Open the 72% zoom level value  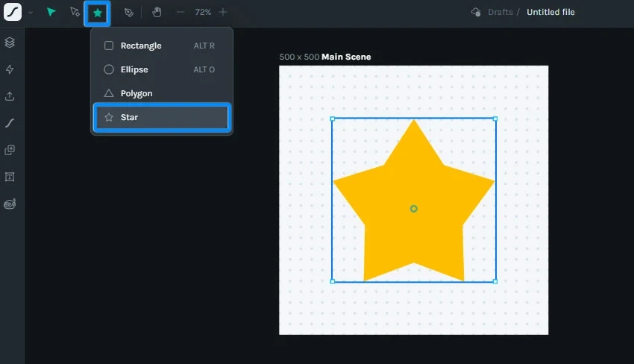pyautogui.click(x=203, y=12)
